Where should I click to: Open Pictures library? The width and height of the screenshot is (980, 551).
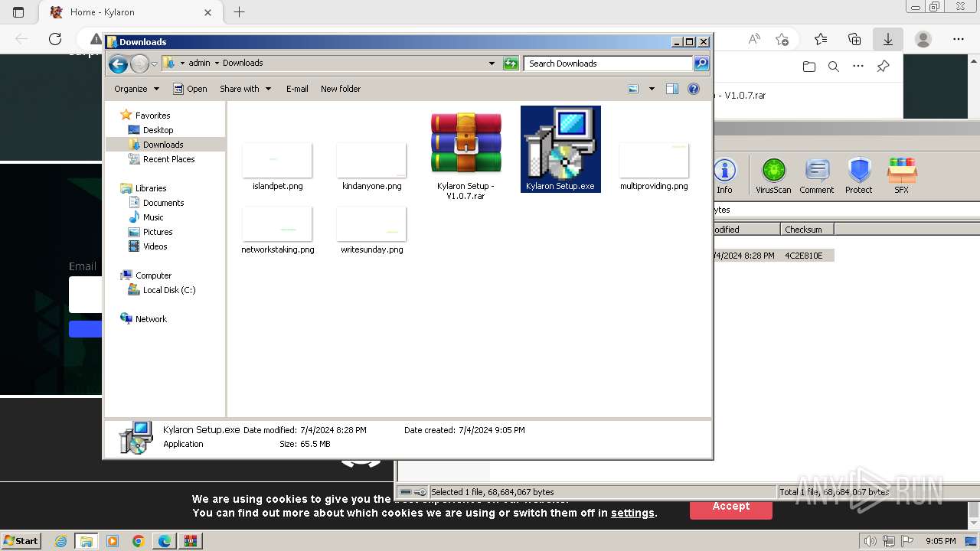(158, 232)
